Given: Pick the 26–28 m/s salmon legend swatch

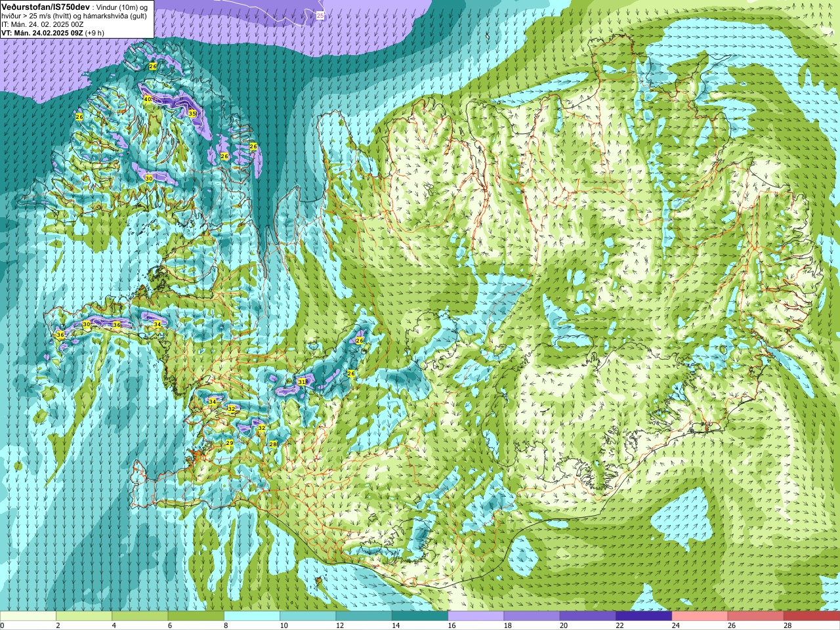Looking at the screenshot, I should pyautogui.click(x=756, y=616).
